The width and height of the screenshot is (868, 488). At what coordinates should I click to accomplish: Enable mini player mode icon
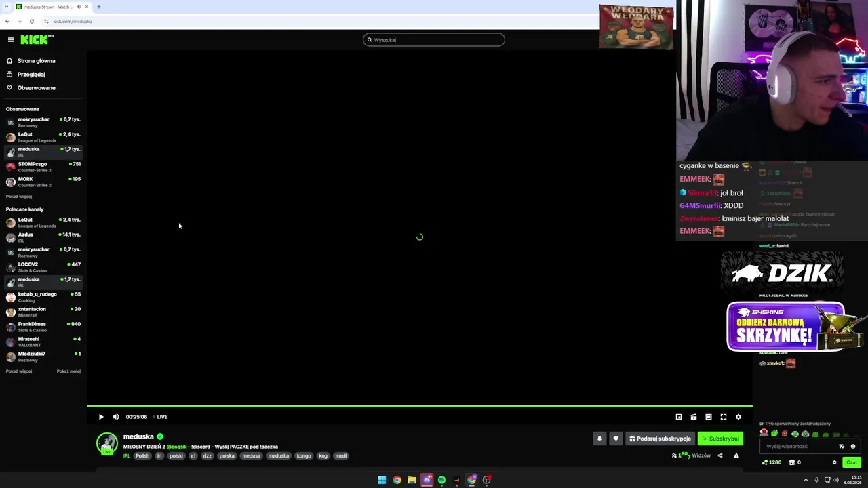click(679, 417)
